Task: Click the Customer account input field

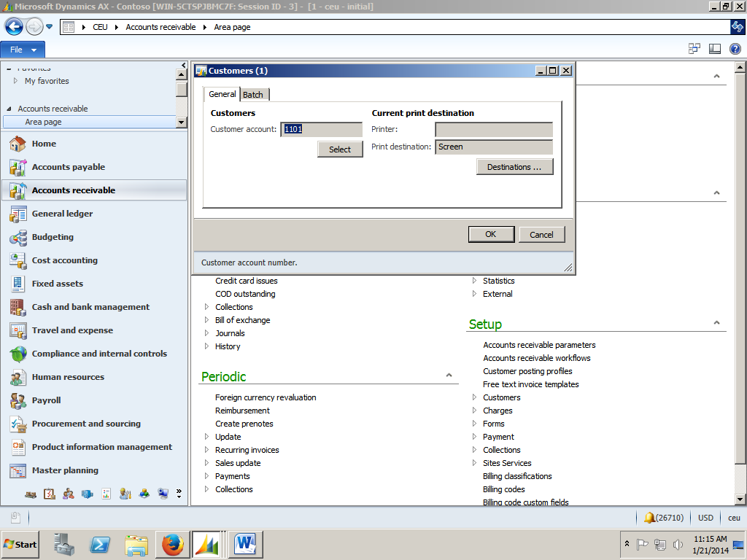Action: click(321, 129)
